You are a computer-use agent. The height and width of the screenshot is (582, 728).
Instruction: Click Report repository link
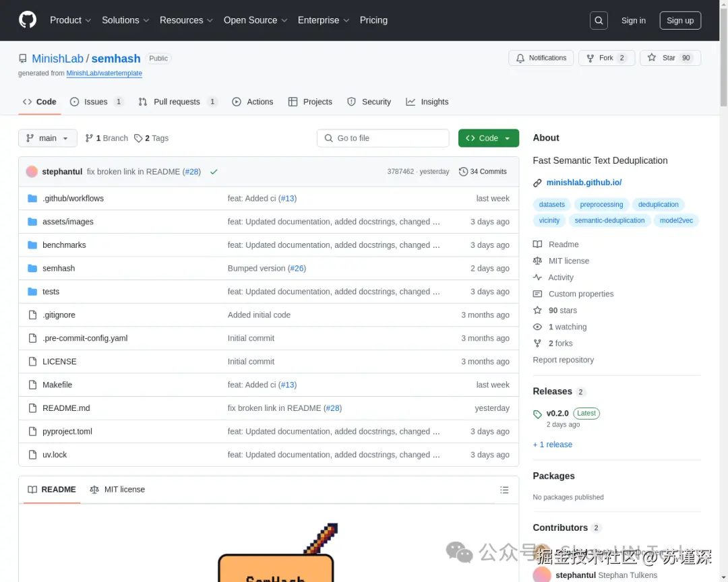(563, 360)
